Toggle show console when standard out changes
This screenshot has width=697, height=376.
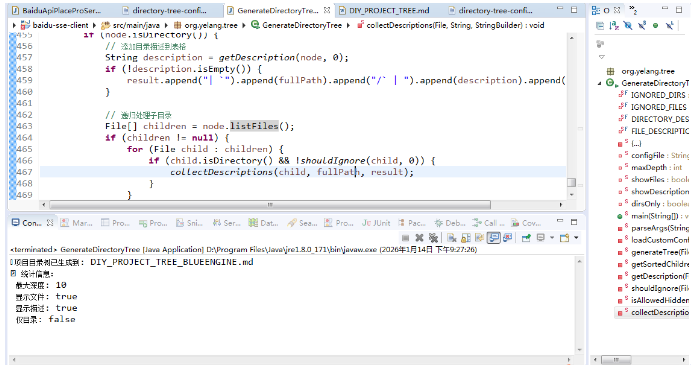(493, 238)
